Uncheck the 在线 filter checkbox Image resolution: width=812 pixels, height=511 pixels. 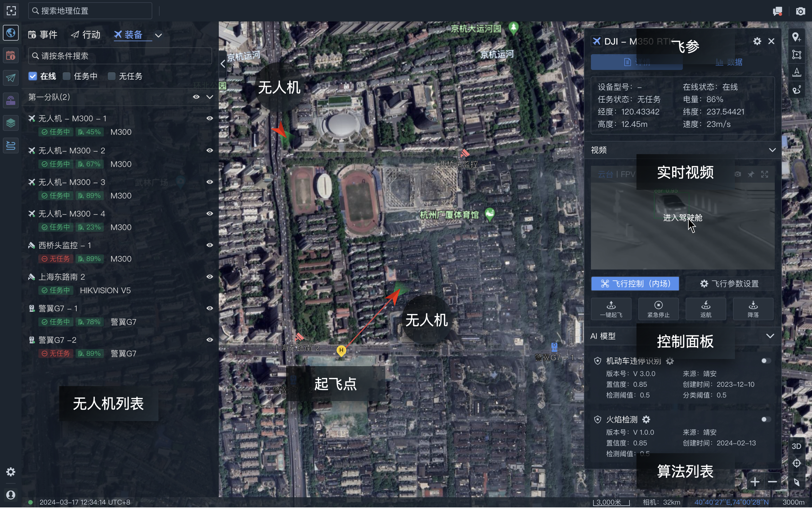coord(32,76)
